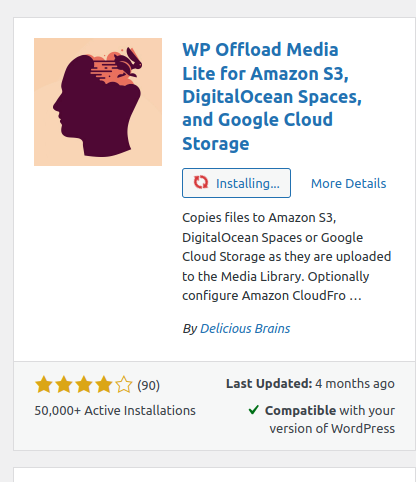Click the first gold rating star
This screenshot has width=416, height=482.
click(44, 385)
